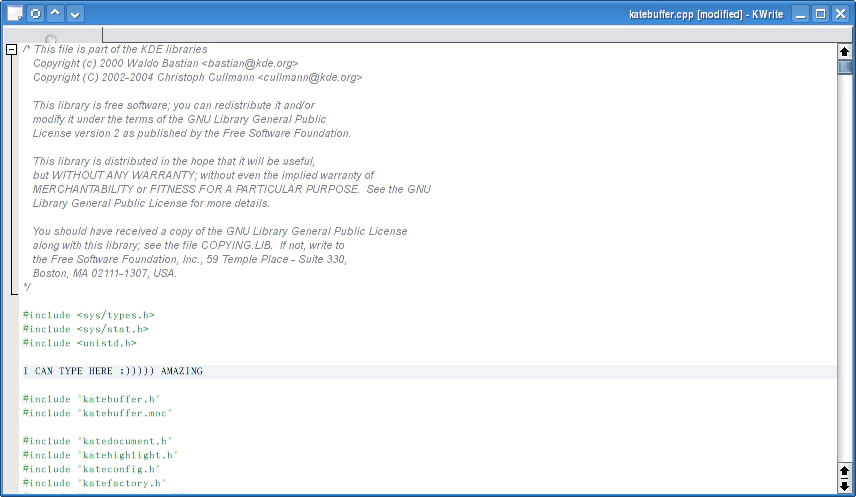Click the line #include "katebuffer.h"
This screenshot has height=497, width=856.
pos(92,399)
